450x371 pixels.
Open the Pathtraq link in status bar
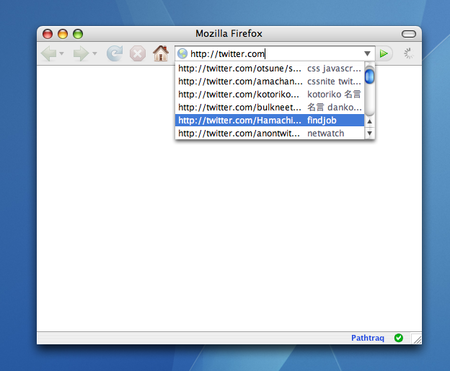point(368,338)
